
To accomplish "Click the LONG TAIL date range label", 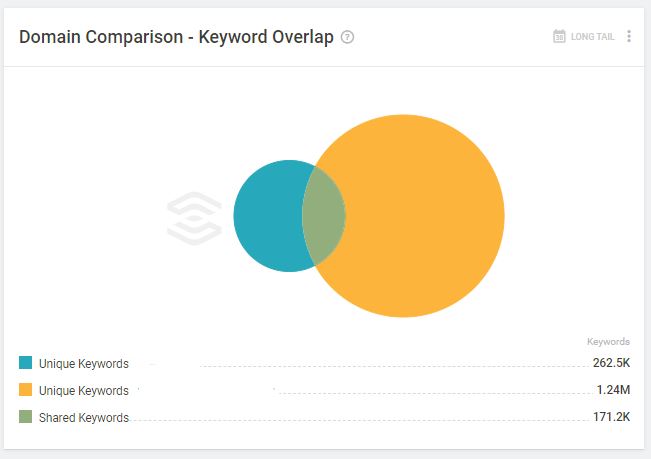I will [592, 37].
